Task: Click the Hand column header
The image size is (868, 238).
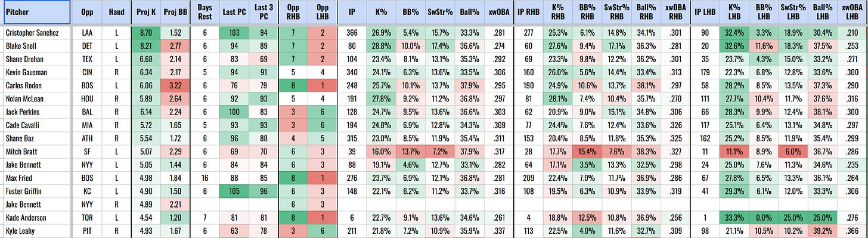Action: tap(116, 11)
